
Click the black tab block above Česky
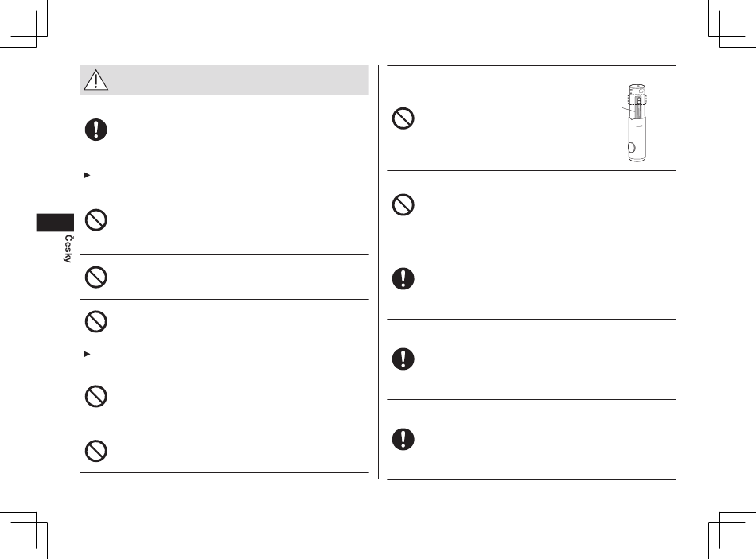click(x=55, y=223)
